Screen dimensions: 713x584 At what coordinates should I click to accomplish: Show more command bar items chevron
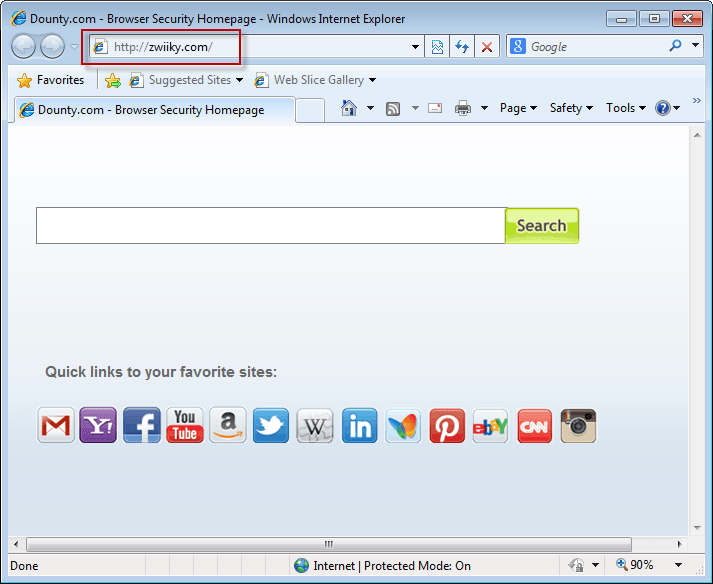[x=696, y=101]
